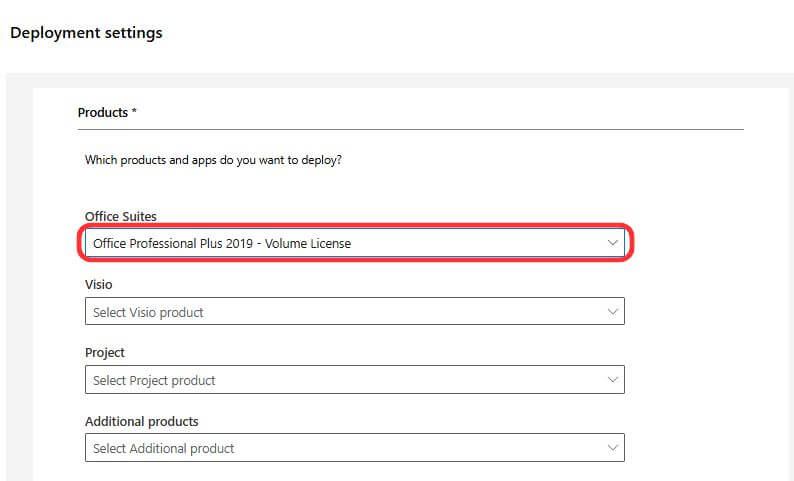Click the "Which products and apps" question text
The height and width of the screenshot is (481, 794).
pyautogui.click(x=213, y=159)
